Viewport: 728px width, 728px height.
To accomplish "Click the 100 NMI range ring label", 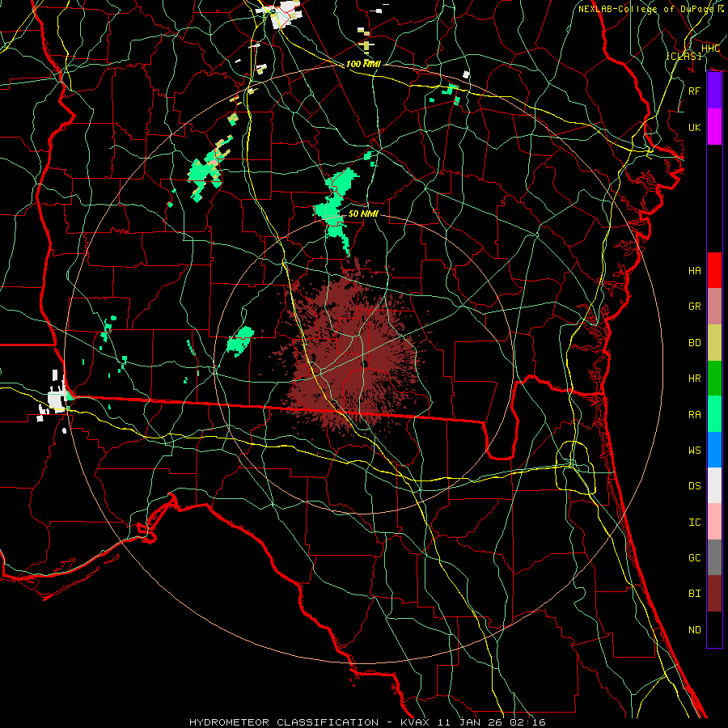I will [363, 64].
